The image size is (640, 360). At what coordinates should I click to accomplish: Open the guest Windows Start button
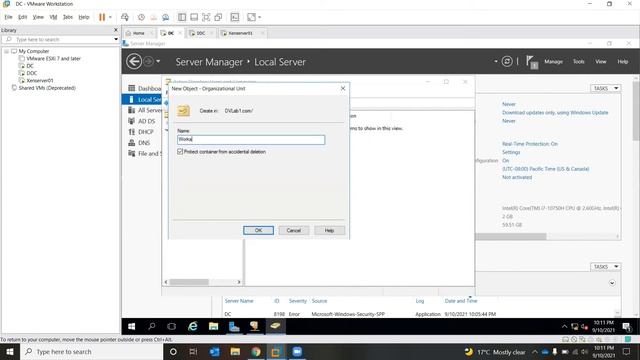tap(131, 326)
